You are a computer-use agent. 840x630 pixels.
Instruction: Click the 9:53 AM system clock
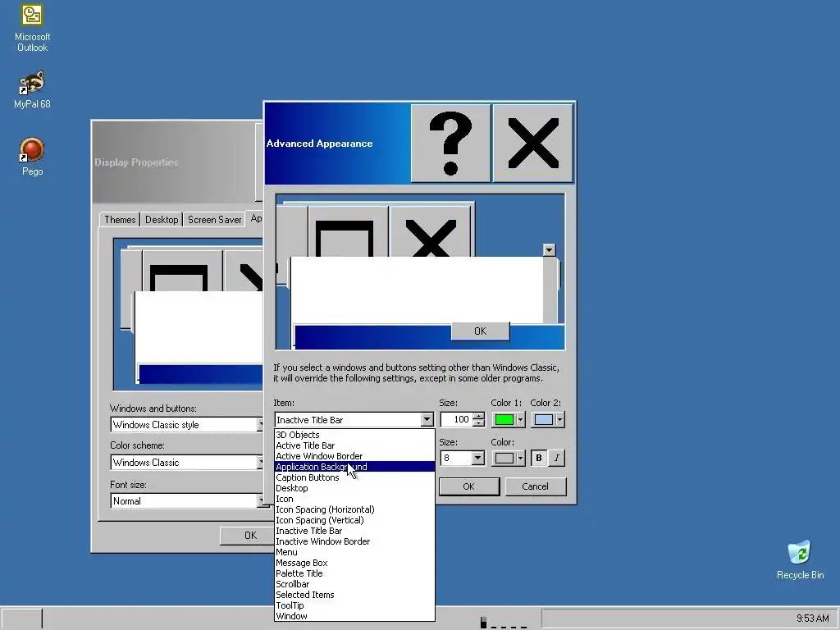812,619
